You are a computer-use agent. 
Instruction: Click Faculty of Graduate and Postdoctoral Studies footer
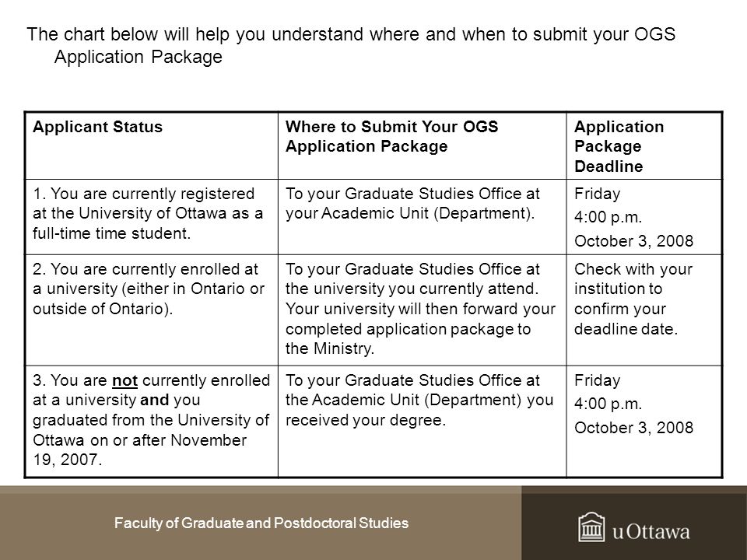click(261, 523)
